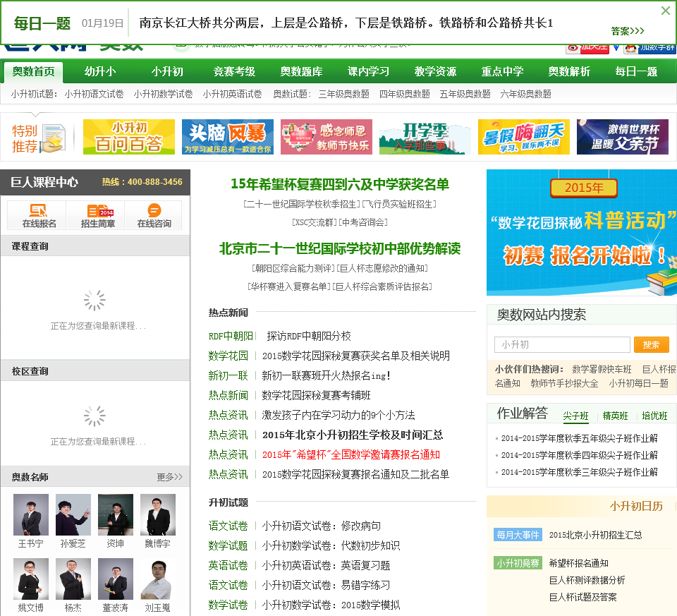Expand 更多>> in the 奥数名师 section

169,478
